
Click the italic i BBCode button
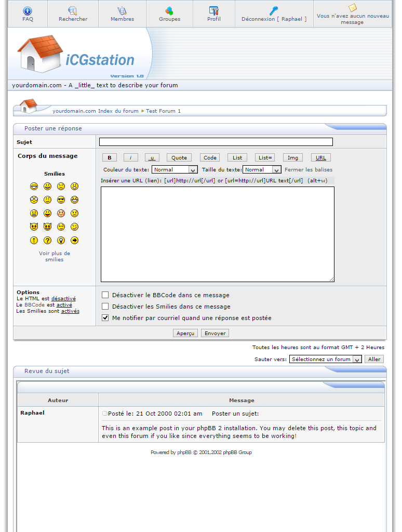click(130, 158)
